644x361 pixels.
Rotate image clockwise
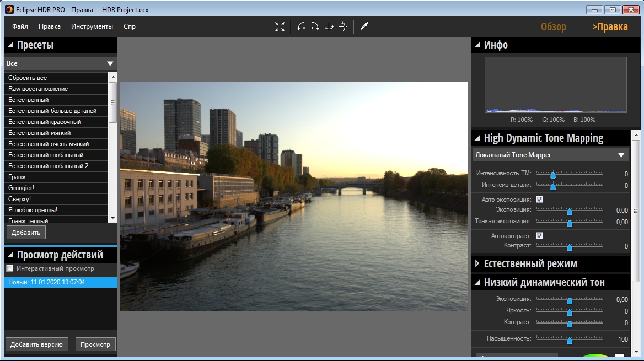[315, 26]
